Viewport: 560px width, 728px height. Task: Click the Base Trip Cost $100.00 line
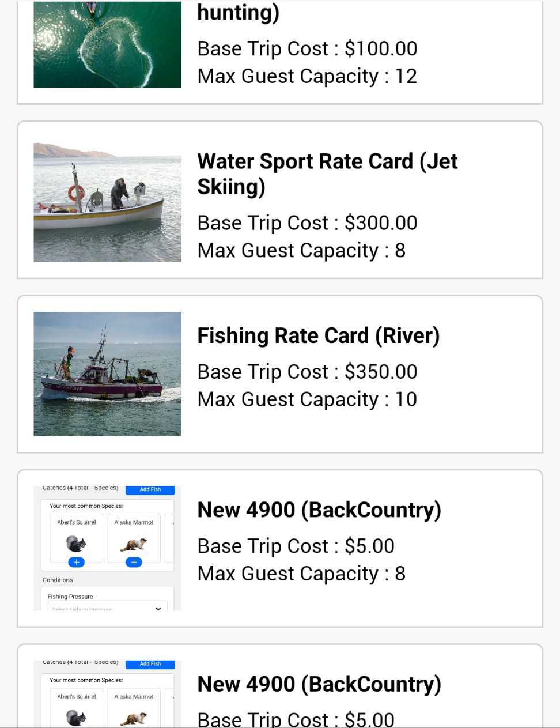click(x=307, y=48)
